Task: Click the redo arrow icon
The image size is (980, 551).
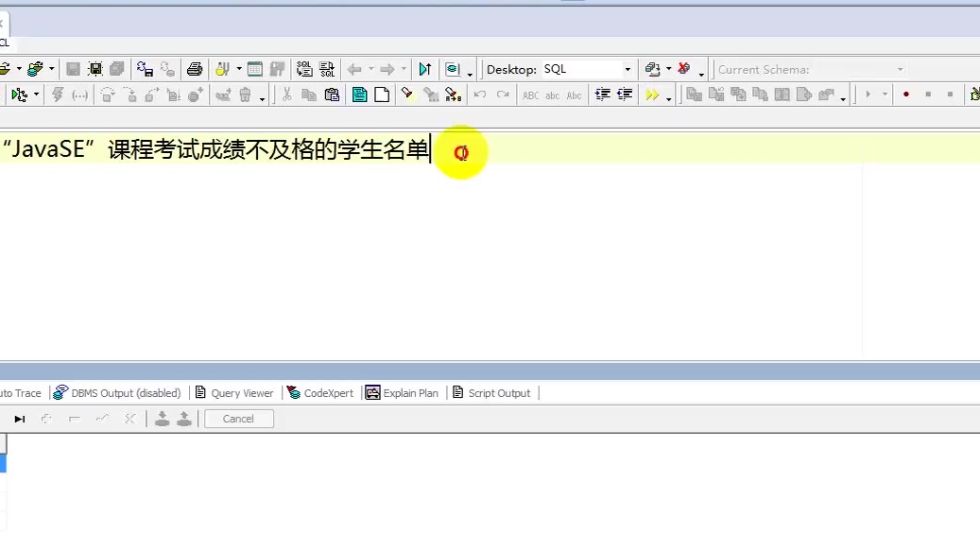Action: click(x=503, y=95)
